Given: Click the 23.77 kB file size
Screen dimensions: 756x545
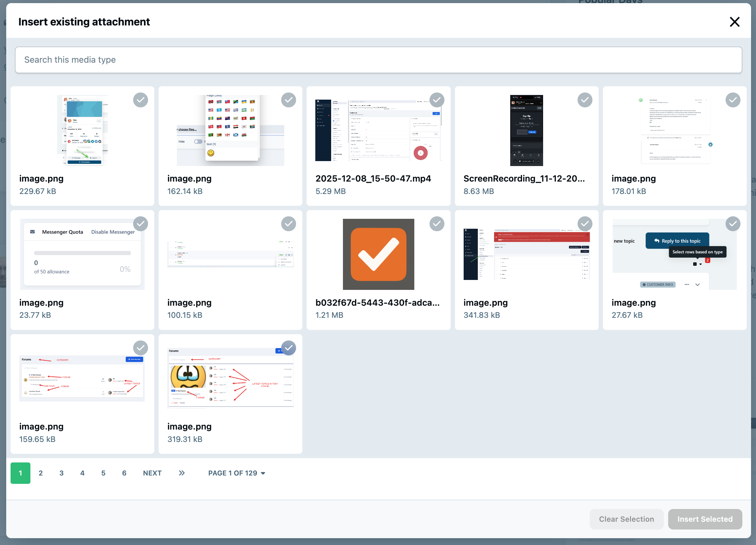Looking at the screenshot, I should pos(35,315).
